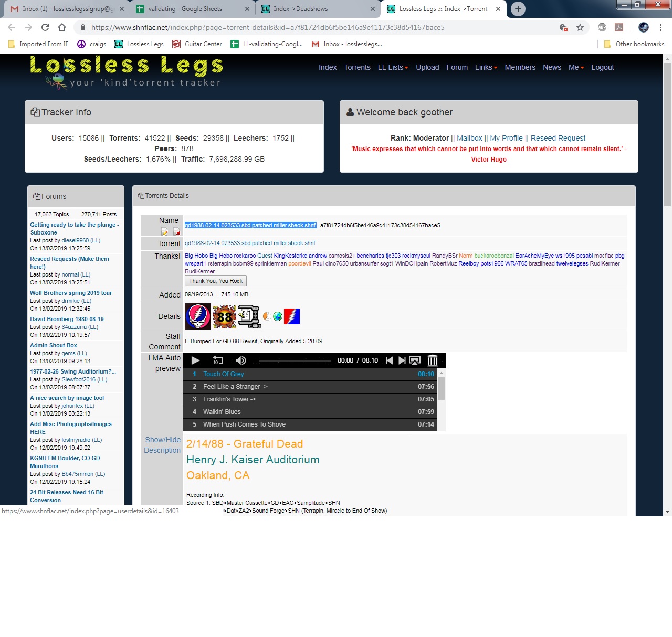Select track Feel Like a Stranger
Viewport: 672px width, 637px height.
tap(310, 387)
